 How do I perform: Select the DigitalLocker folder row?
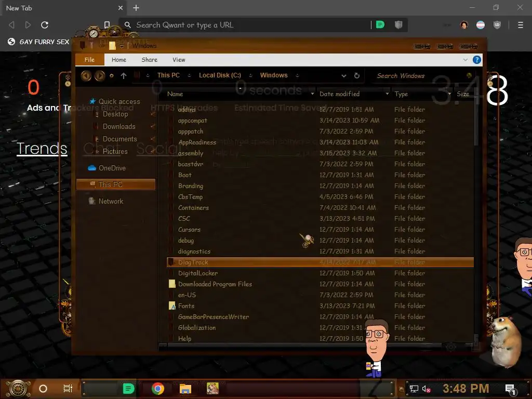pyautogui.click(x=320, y=273)
